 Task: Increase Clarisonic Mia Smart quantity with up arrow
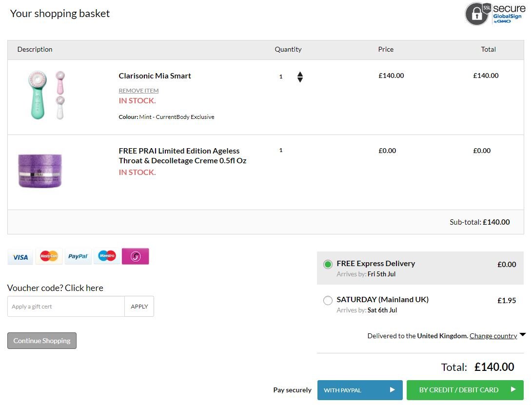(300, 74)
